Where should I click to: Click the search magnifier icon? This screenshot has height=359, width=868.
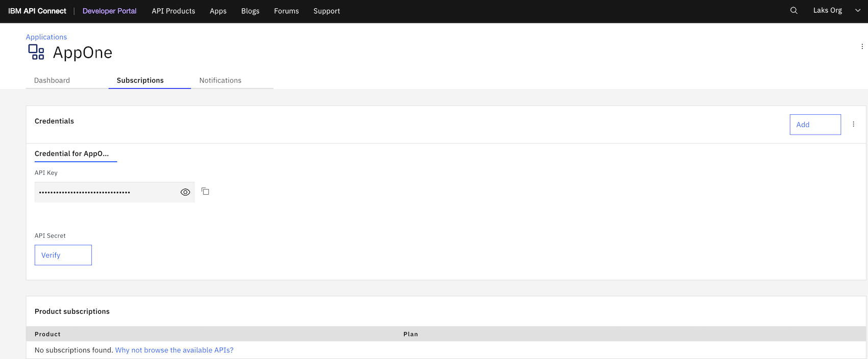tap(793, 11)
